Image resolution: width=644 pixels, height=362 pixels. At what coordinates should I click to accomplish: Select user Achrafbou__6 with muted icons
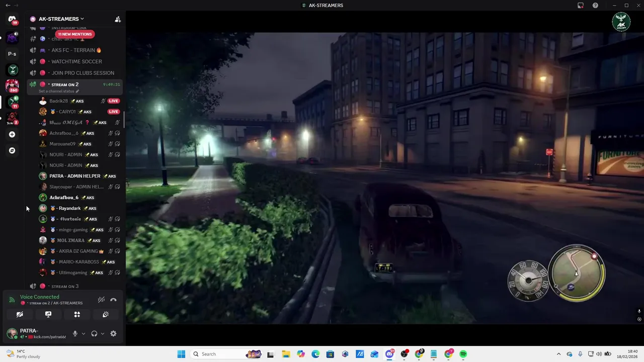(79, 133)
